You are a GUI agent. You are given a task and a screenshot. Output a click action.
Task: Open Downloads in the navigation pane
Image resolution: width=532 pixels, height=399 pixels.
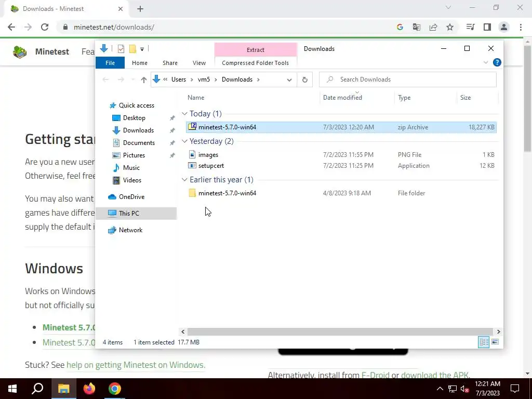click(138, 130)
